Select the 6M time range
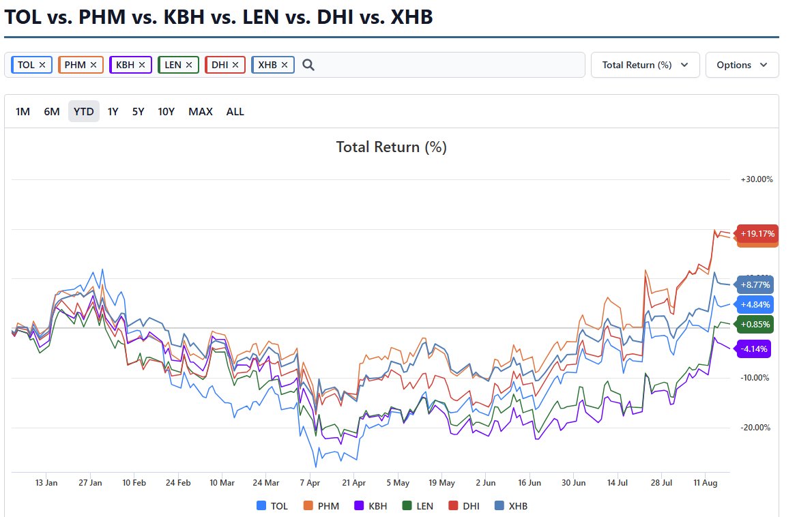The height and width of the screenshot is (517, 812). pos(52,112)
